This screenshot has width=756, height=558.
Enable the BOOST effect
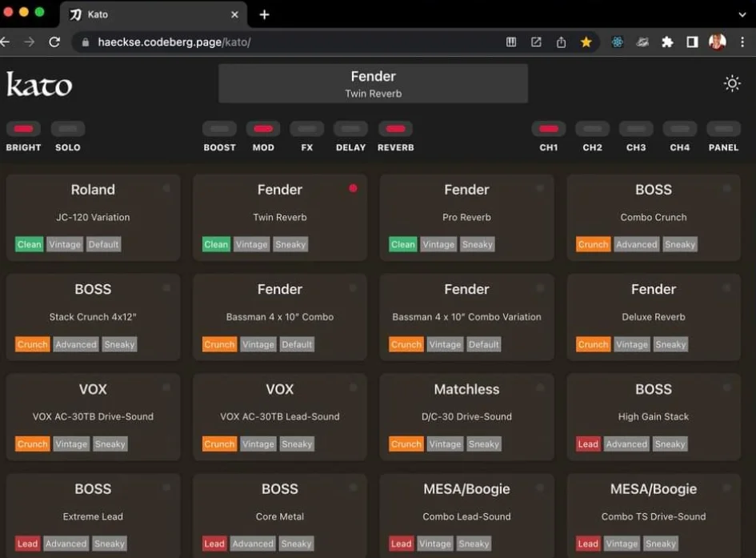pyautogui.click(x=219, y=129)
